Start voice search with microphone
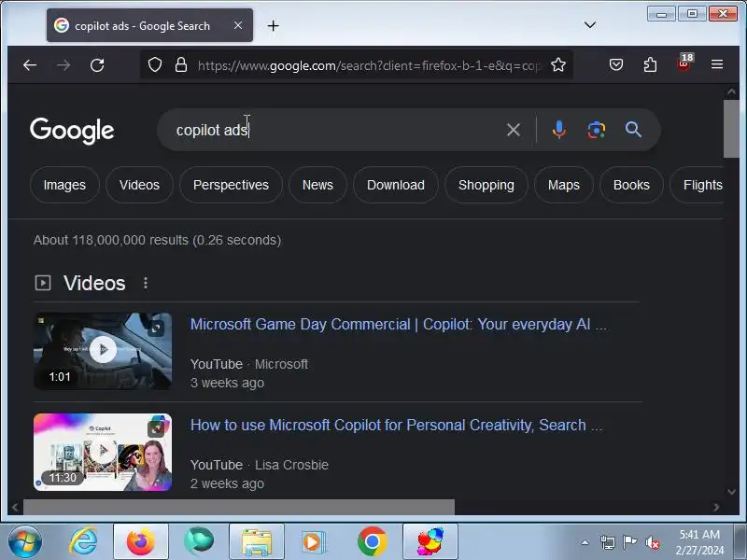 558,130
